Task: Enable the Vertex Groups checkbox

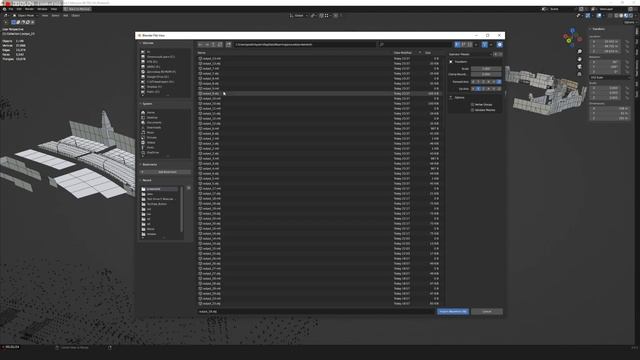Action: [472, 104]
